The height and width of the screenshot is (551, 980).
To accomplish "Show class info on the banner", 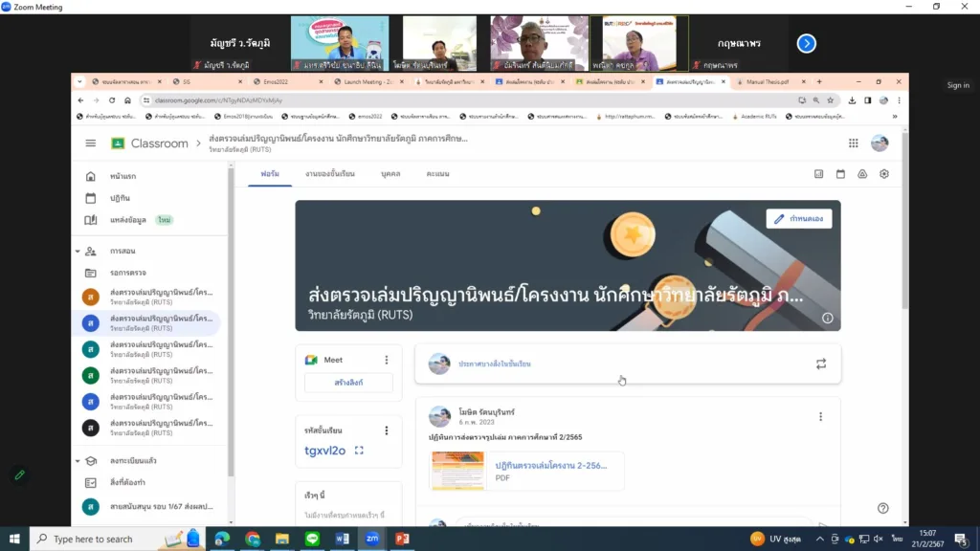I will [x=828, y=318].
